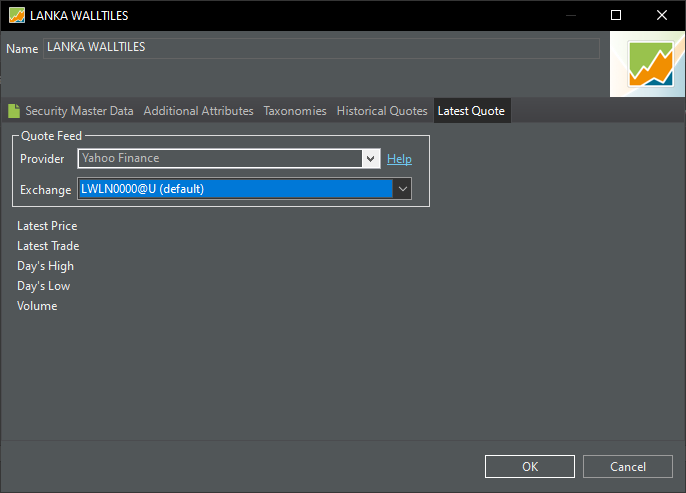Click the Quote Feed group title
686x493 pixels.
(x=51, y=136)
